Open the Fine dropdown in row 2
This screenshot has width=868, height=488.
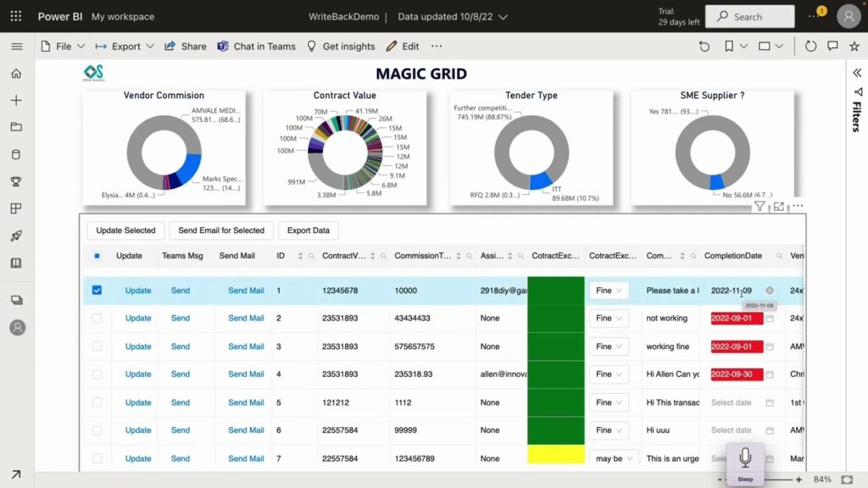click(609, 319)
